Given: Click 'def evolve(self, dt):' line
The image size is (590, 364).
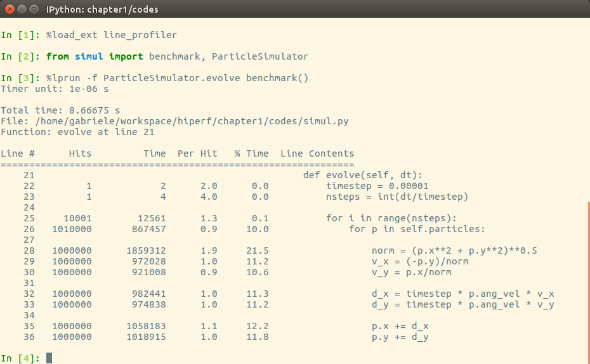Looking at the screenshot, I should (x=363, y=175).
